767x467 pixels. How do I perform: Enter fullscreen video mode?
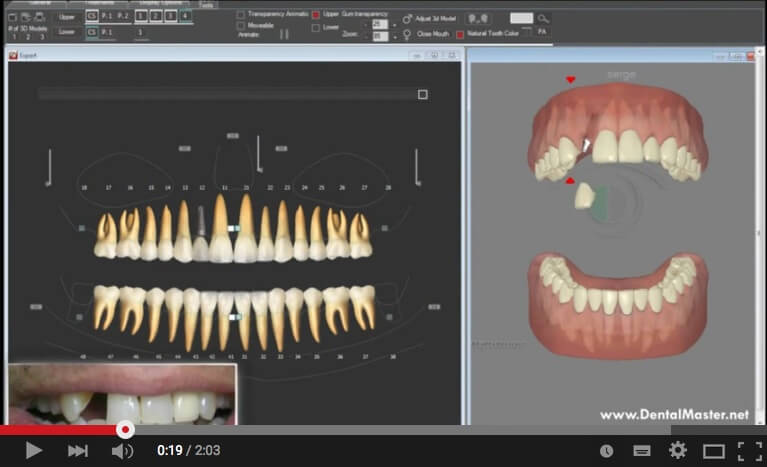(749, 451)
